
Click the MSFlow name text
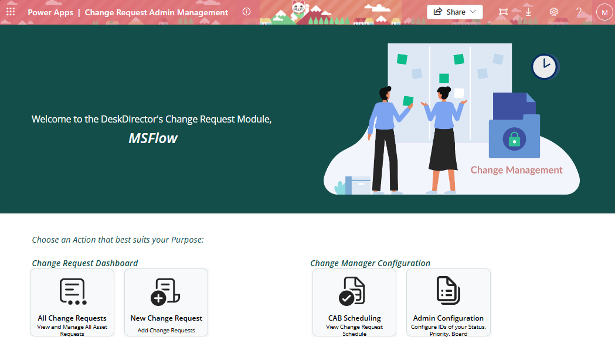pyautogui.click(x=153, y=138)
